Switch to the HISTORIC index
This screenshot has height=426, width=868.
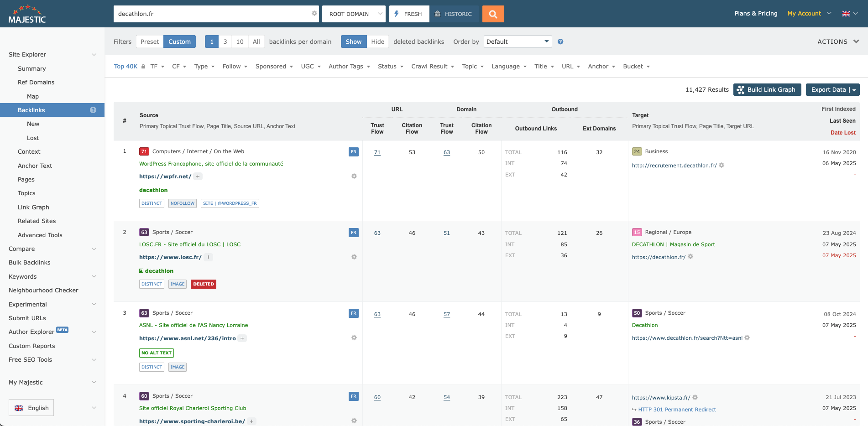tap(454, 14)
